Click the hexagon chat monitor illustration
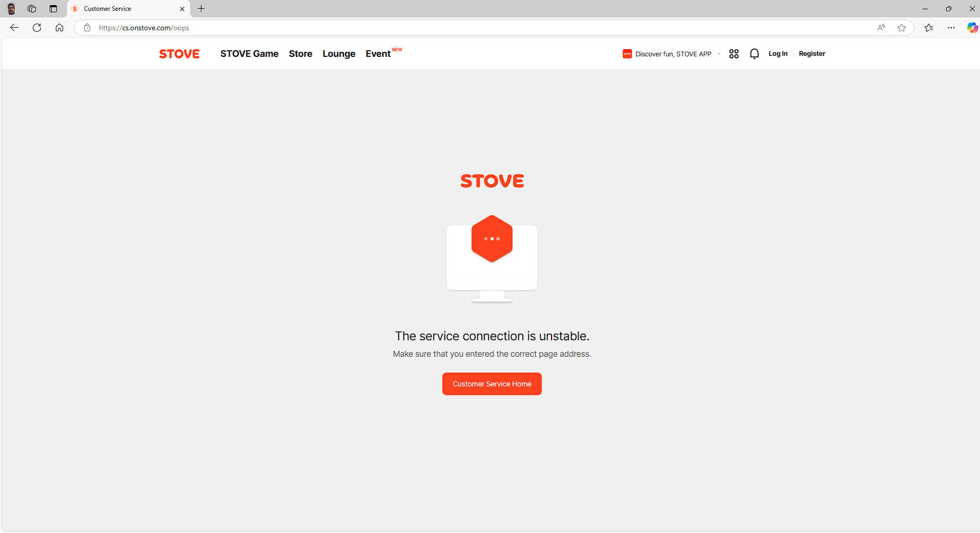This screenshot has width=980, height=533. click(492, 258)
